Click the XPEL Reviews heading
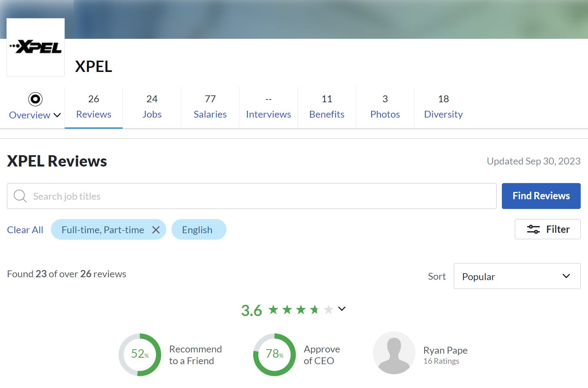Screen dimensions: 588x388 point(57,161)
